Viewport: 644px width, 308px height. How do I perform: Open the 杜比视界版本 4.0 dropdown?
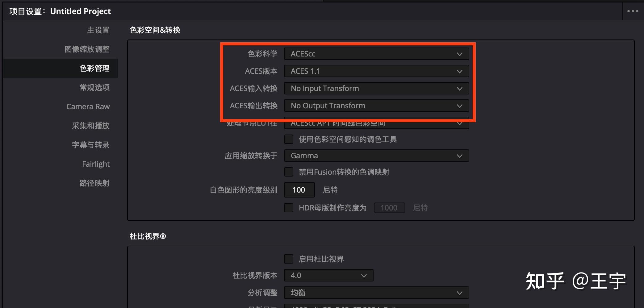tap(328, 275)
